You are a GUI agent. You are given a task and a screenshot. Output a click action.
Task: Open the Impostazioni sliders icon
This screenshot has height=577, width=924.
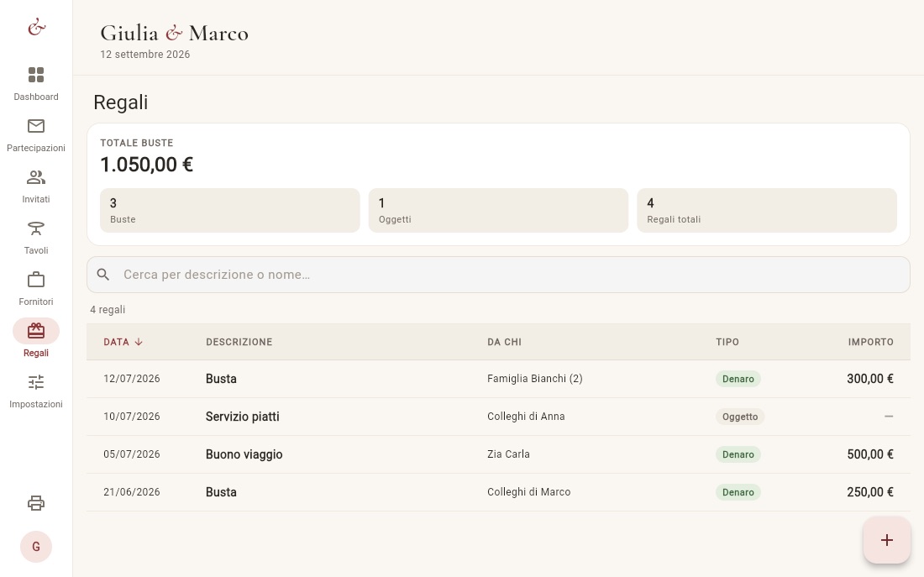pyautogui.click(x=36, y=382)
